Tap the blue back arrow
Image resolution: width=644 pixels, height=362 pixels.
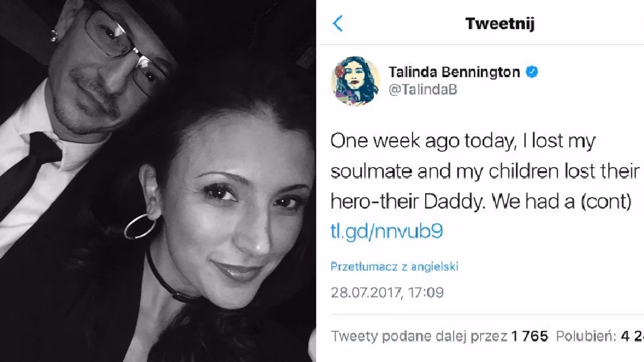[x=337, y=23]
